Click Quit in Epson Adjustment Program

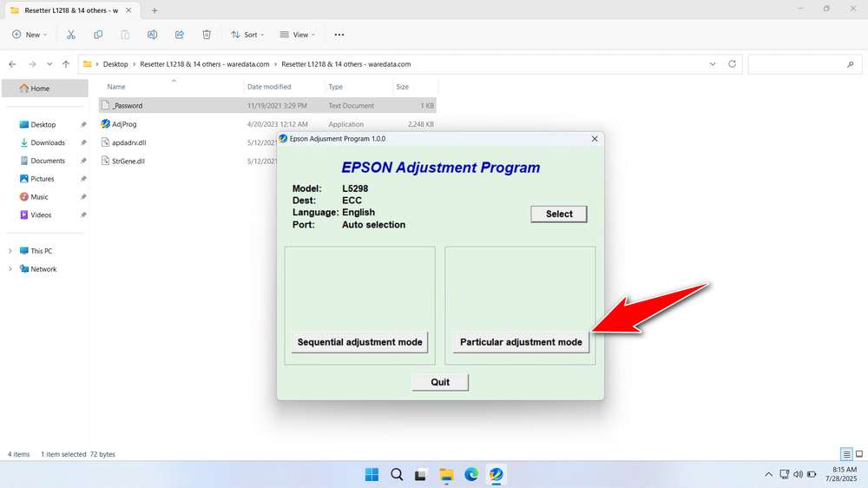(x=440, y=382)
